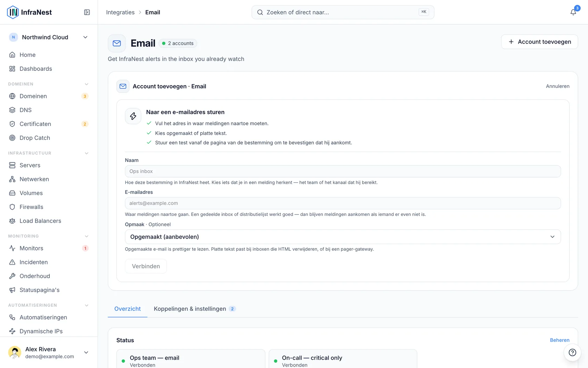
Task: Click the InfraNest logo icon
Action: 13,12
